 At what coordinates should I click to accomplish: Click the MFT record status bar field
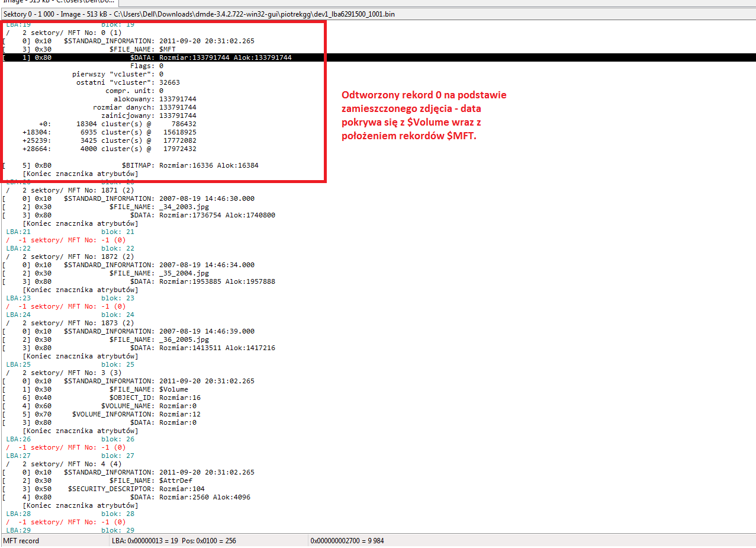(x=55, y=541)
